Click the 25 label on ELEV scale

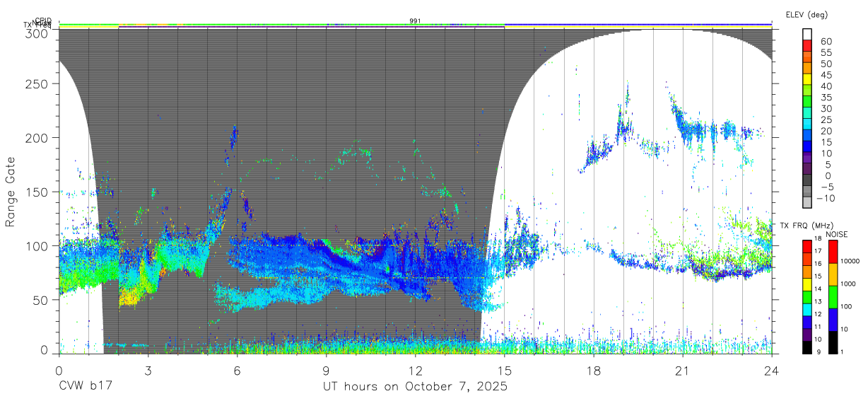click(825, 120)
